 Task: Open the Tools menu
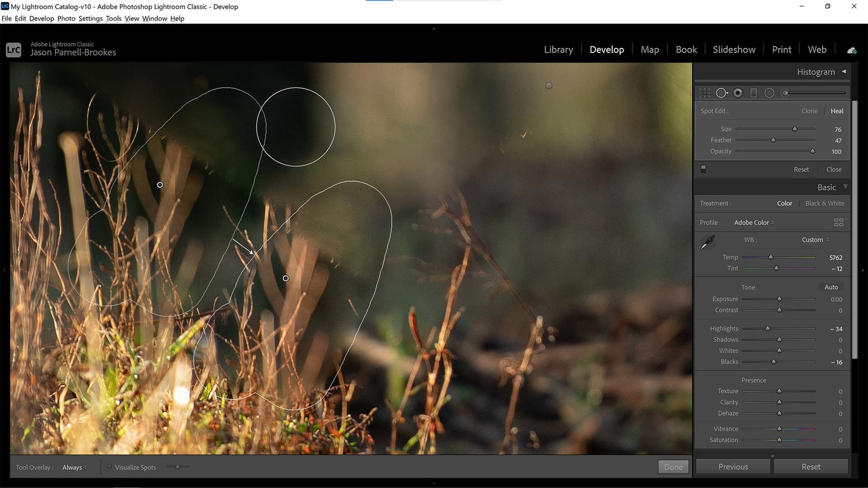click(113, 19)
